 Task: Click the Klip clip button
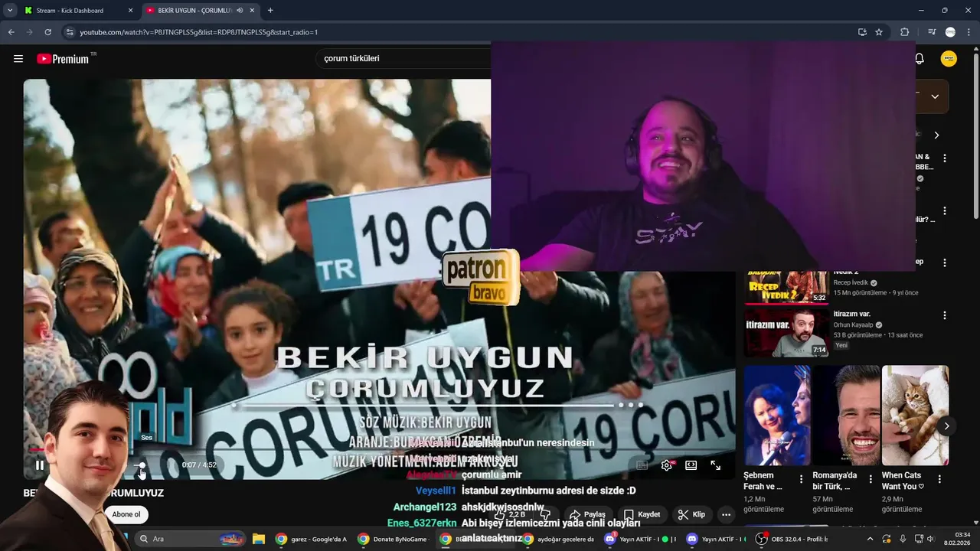[x=691, y=514]
